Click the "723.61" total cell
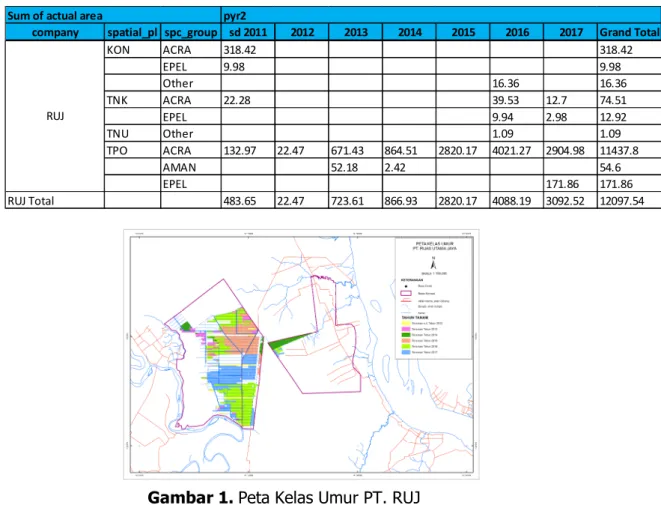Screen dimensions: 661x505 pyautogui.click(x=355, y=201)
